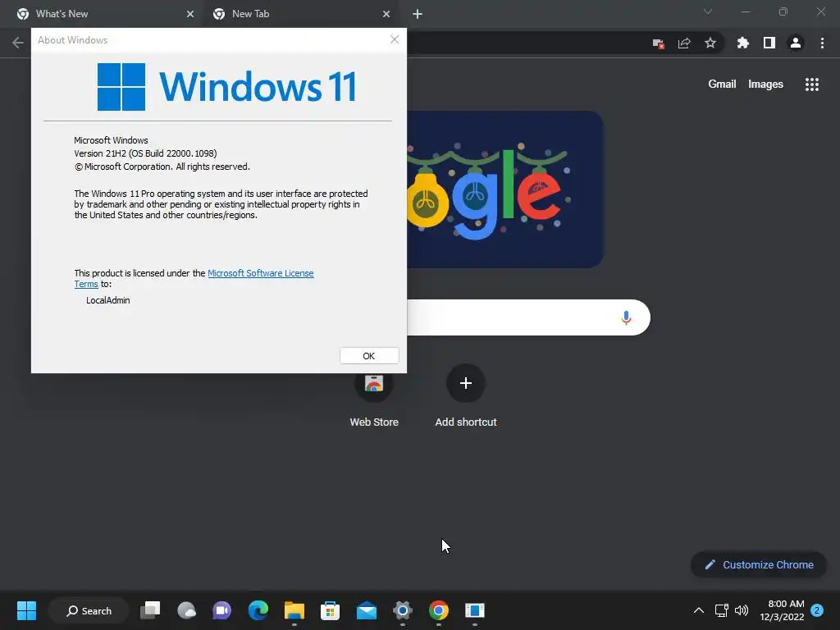The width and height of the screenshot is (840, 630).
Task: Open the tab search chevron
Action: pos(708,11)
